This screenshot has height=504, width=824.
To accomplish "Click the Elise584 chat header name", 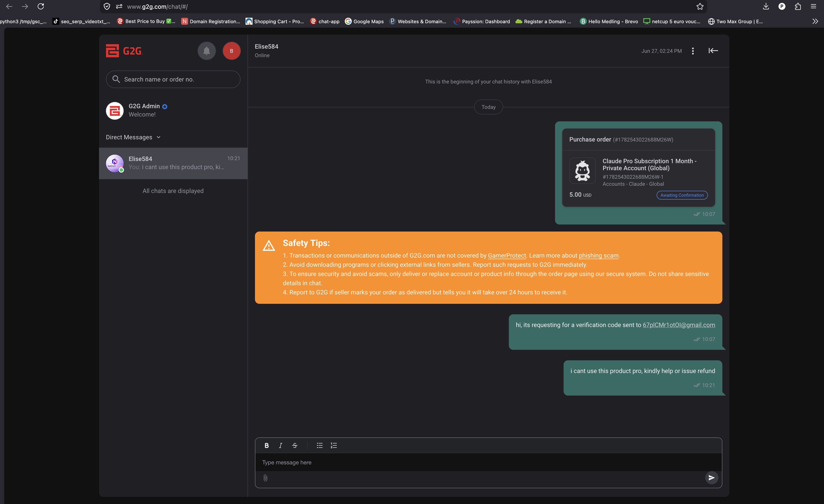I will point(266,46).
